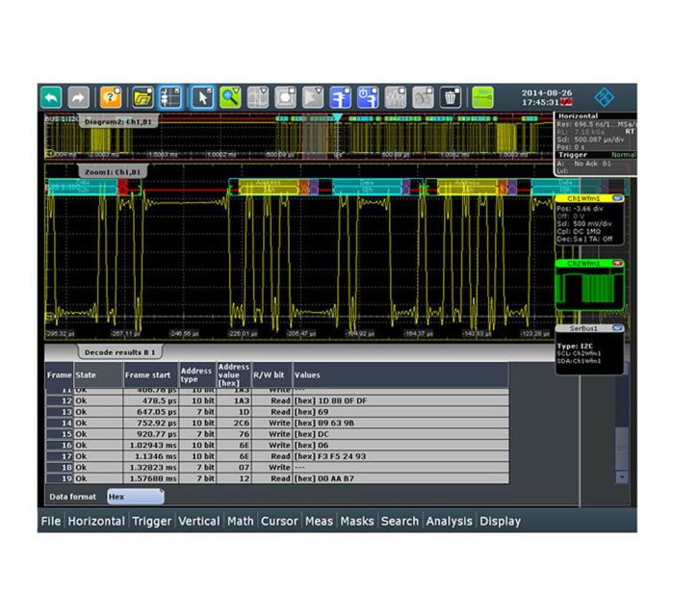Close the Ch2Wfm1 signal icon with red button
674x616 pixels.
(618, 263)
